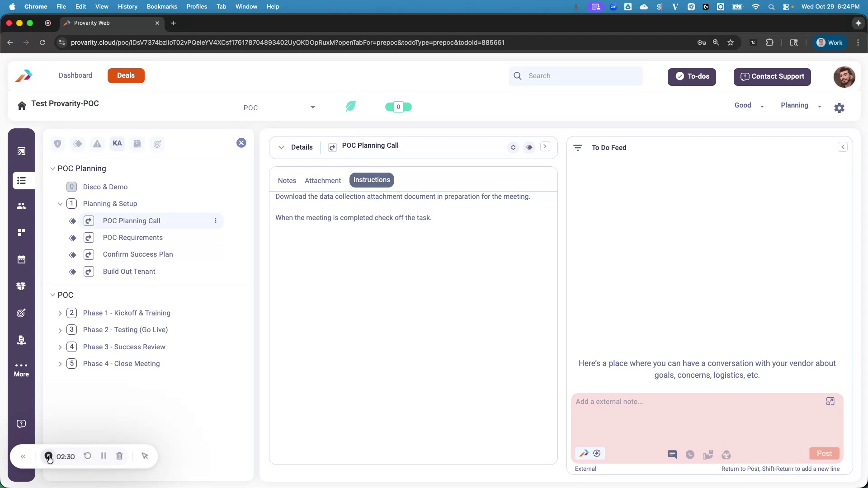868x488 pixels.
Task: Toggle the warning triangle filter
Action: click(97, 144)
